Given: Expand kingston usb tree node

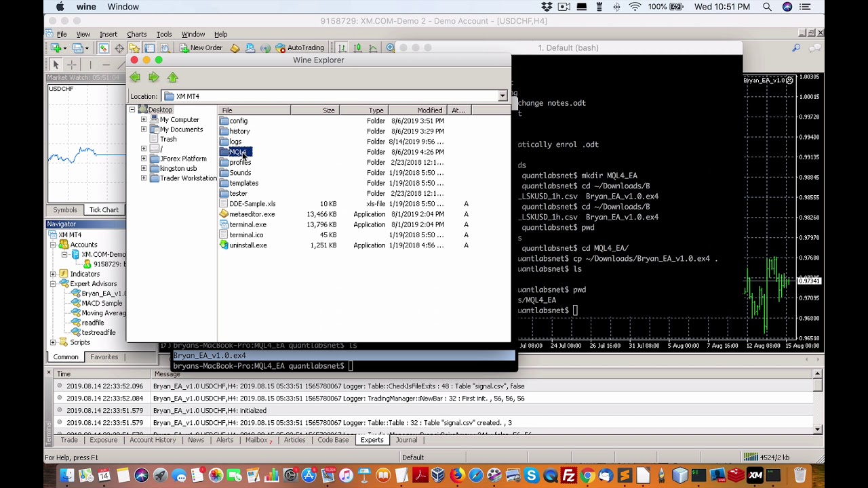Looking at the screenshot, I should (144, 169).
